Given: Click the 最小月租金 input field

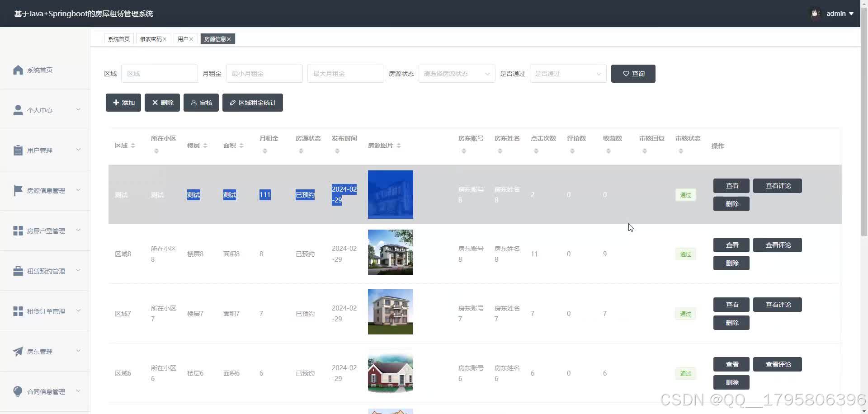Looking at the screenshot, I should point(264,74).
